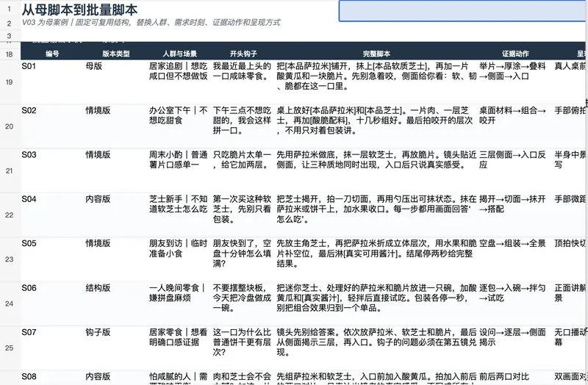The image size is (588, 385).
Task: Select cell S04
Action: [x=52, y=215]
